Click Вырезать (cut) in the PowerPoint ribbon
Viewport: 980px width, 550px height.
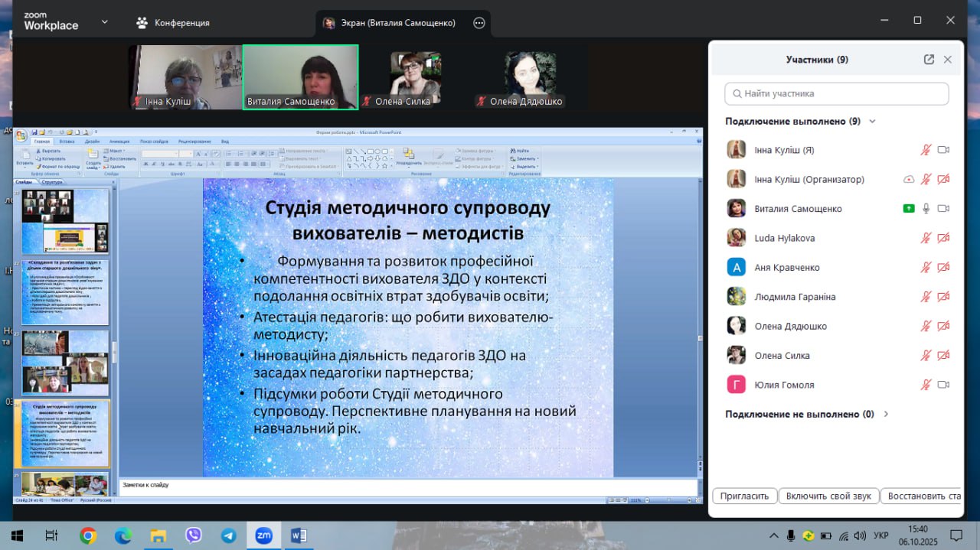pyautogui.click(x=48, y=151)
